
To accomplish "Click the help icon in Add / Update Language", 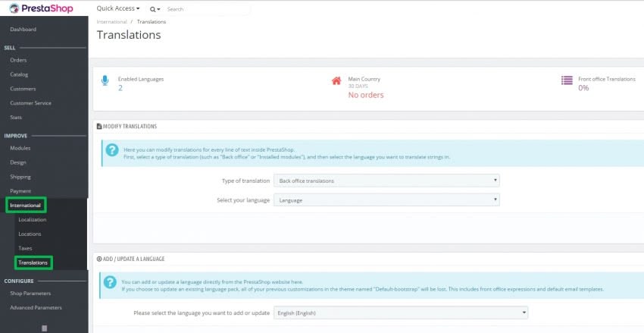I will click(x=110, y=282).
